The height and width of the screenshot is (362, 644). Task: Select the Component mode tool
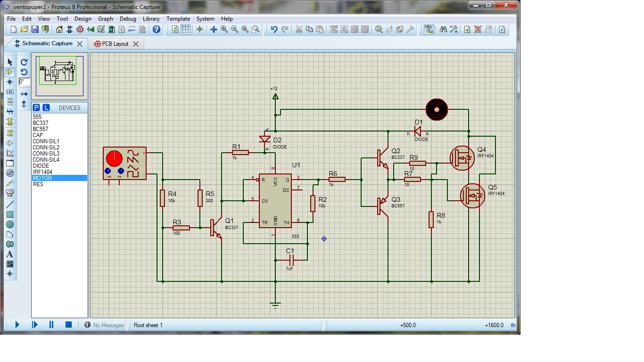(x=10, y=72)
